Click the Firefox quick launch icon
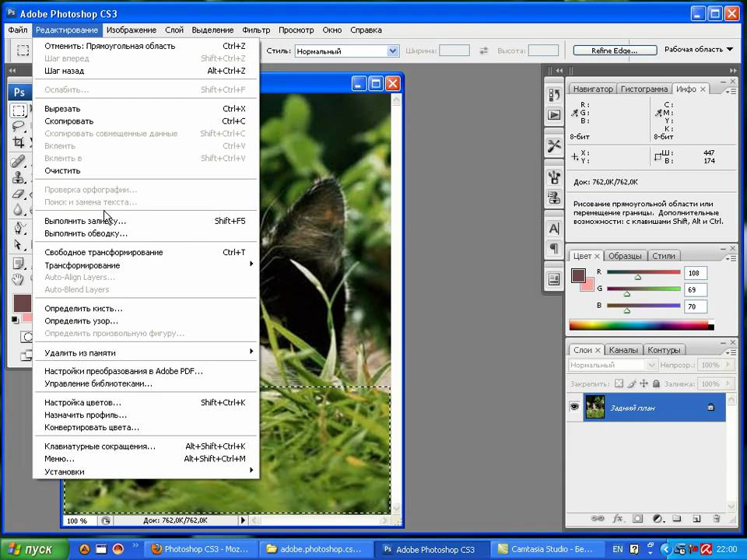Screen dimensions: 747x560 (x=118, y=549)
